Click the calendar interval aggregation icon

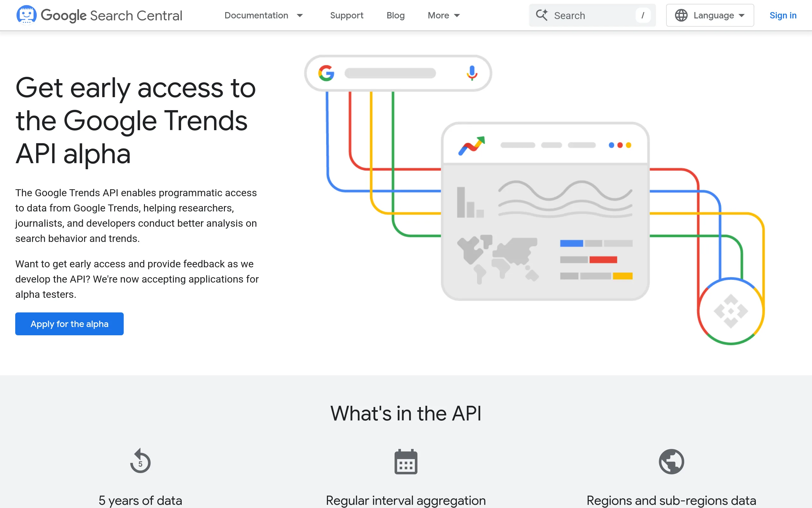pos(406,461)
